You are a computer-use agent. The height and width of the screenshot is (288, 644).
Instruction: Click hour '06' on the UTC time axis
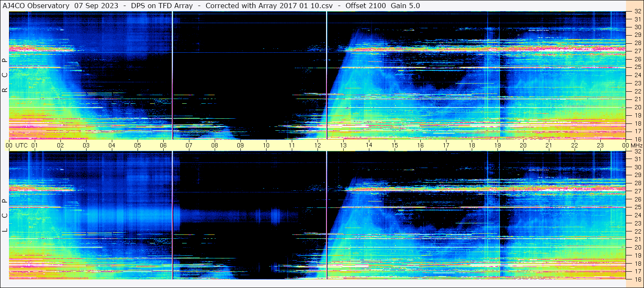coord(163,145)
